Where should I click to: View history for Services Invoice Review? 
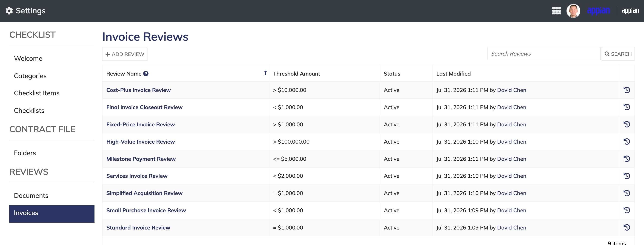627,176
